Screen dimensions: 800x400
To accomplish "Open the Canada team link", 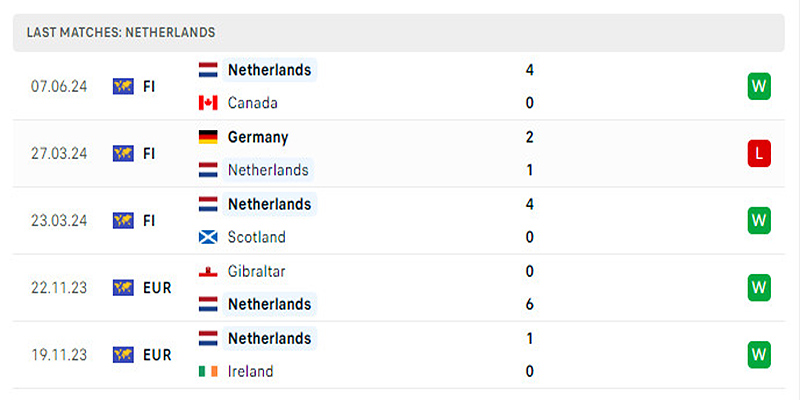I will click(252, 103).
